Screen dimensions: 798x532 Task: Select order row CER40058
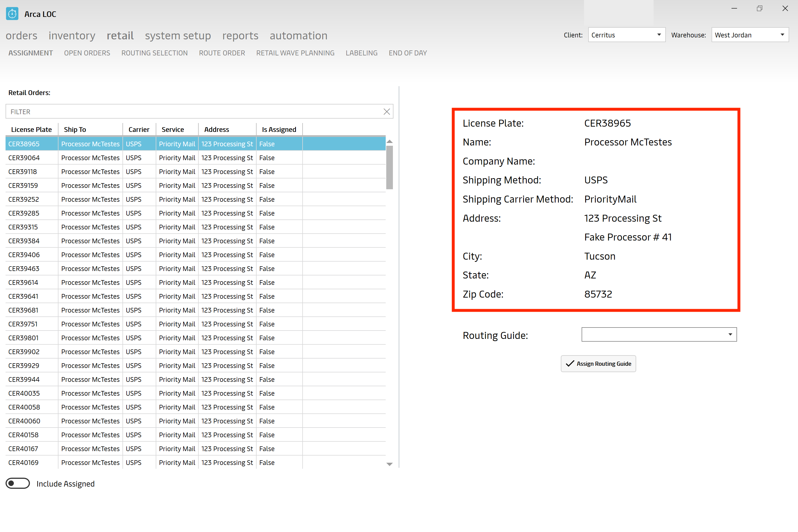point(195,407)
